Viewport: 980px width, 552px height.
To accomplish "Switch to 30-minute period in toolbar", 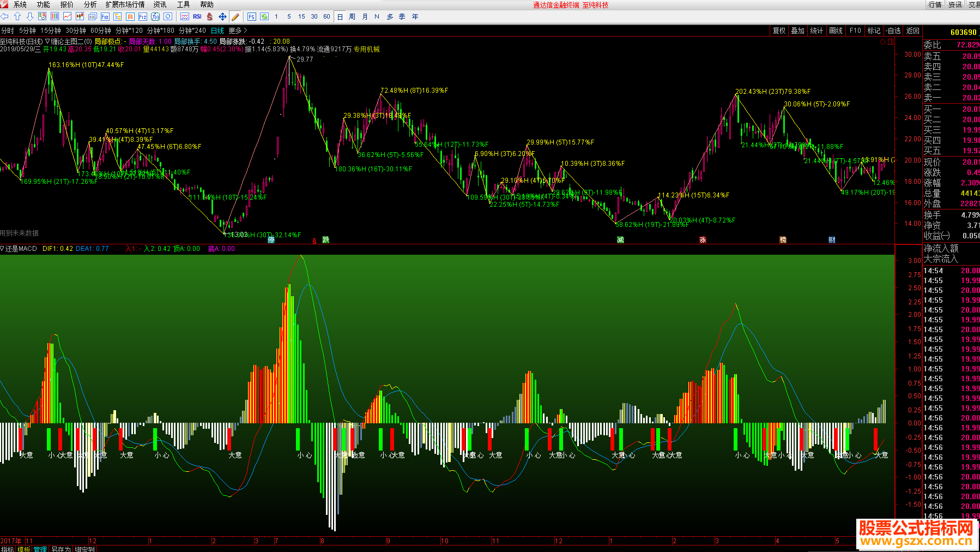I will tap(314, 16).
